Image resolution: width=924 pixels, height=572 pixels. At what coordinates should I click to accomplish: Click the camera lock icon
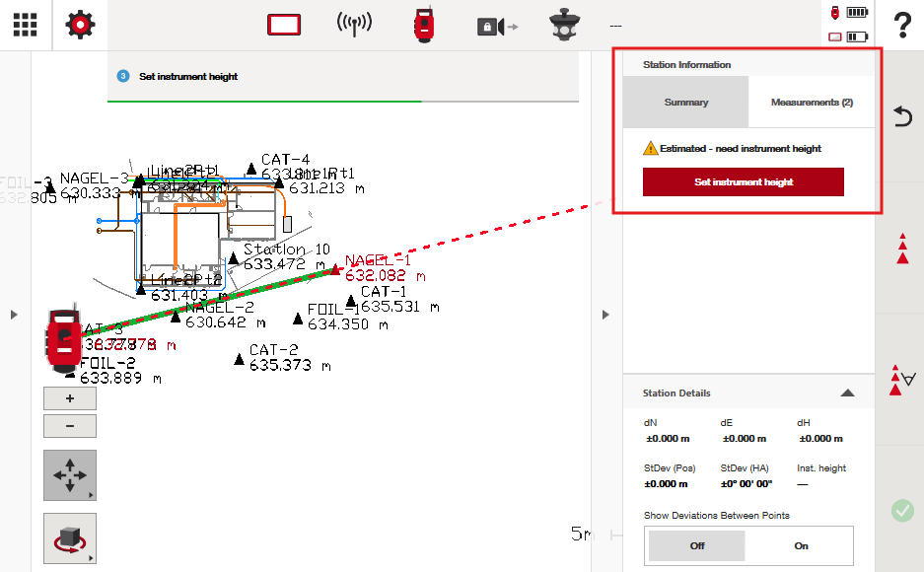pos(496,26)
